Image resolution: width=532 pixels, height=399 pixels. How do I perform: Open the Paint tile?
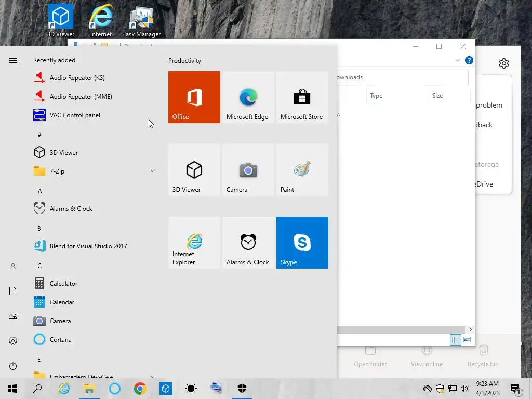point(302,170)
